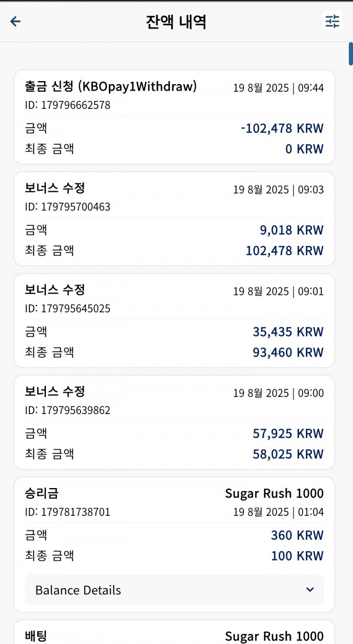
Task: Click the 35,435 KRW amount
Action: (288, 332)
